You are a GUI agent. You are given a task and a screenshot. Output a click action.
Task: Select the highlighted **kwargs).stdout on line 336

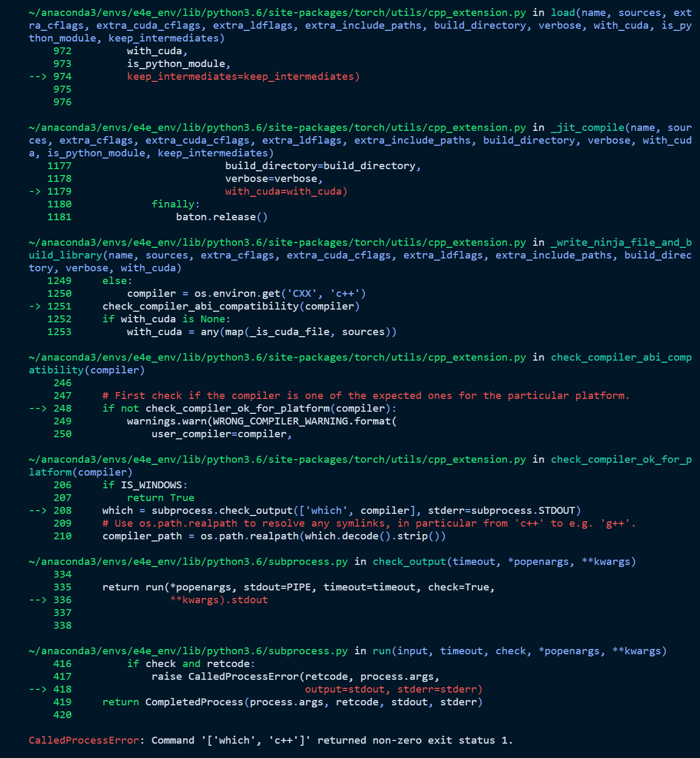pos(220,599)
